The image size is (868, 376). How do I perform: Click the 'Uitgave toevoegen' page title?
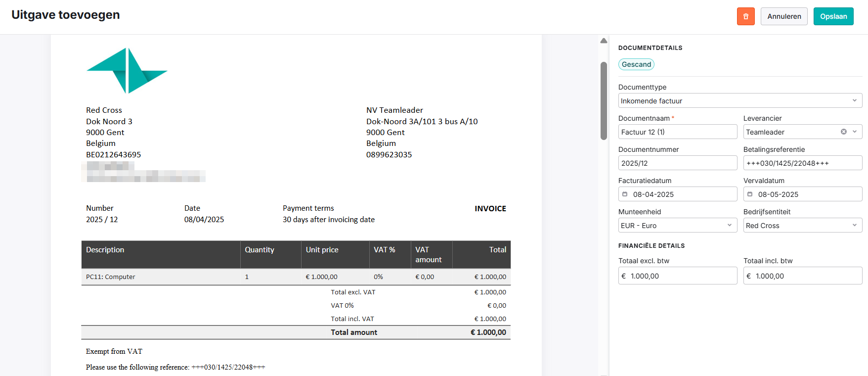coord(66,15)
